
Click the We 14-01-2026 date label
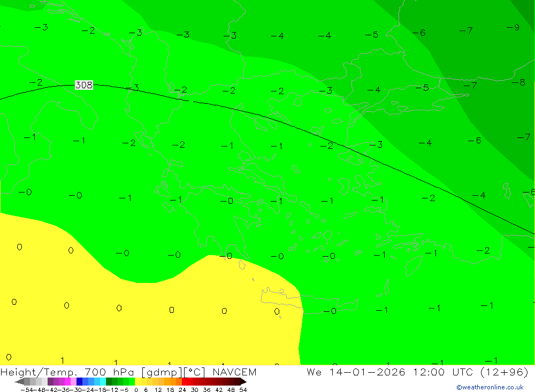tap(356, 372)
